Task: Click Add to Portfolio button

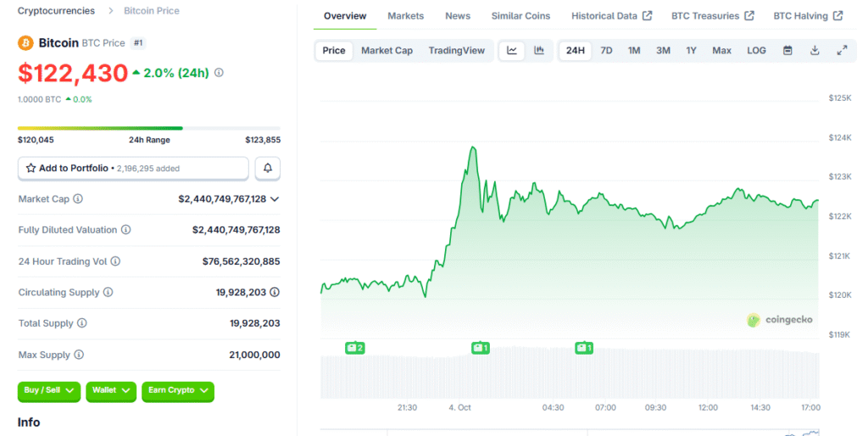Action: point(133,168)
